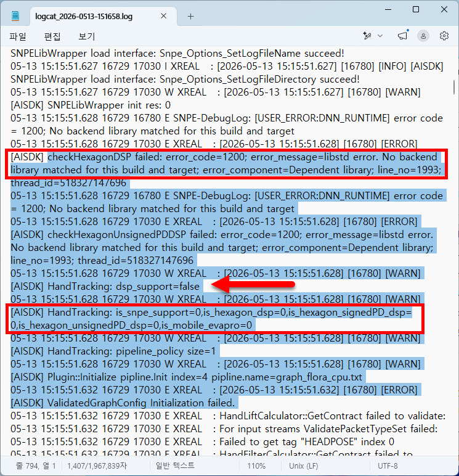The image size is (459, 476).
Task: Open the 편집 menu
Action: click(x=52, y=37)
